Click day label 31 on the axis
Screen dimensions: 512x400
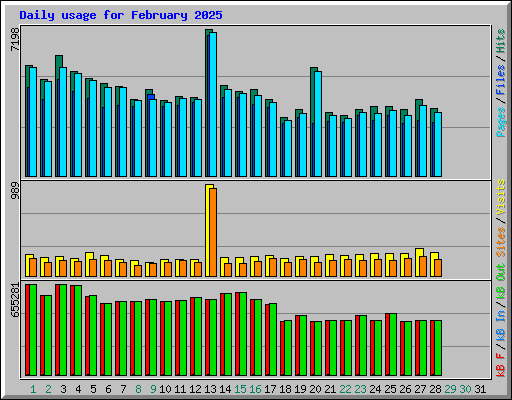[x=480, y=389]
